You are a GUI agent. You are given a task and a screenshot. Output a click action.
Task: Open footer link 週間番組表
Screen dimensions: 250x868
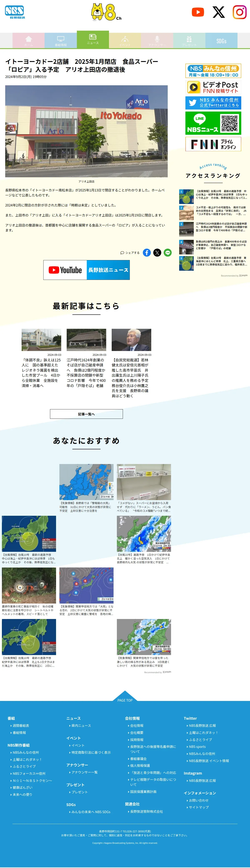[x=21, y=726]
